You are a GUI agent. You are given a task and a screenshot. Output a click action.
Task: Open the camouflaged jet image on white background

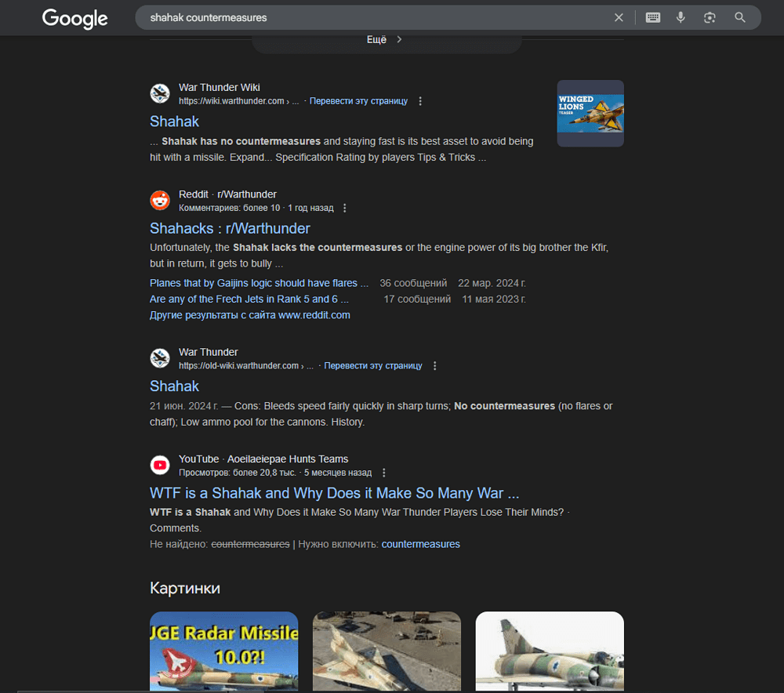(x=550, y=651)
